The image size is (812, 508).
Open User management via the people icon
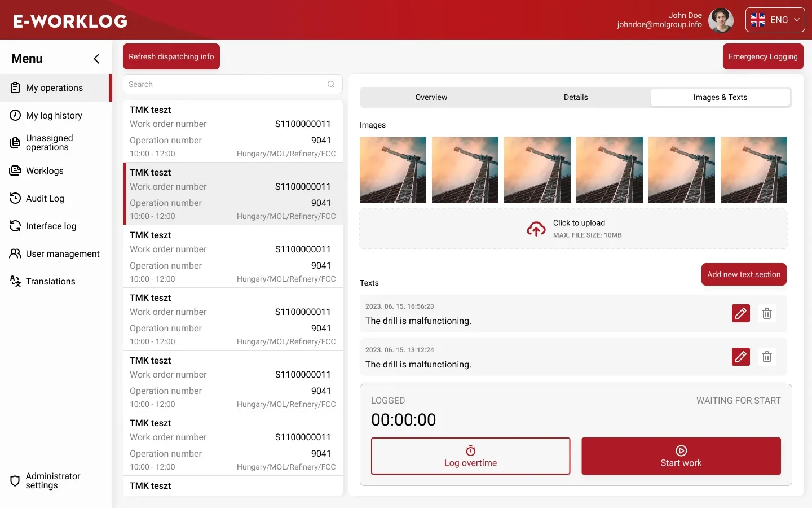pos(15,253)
